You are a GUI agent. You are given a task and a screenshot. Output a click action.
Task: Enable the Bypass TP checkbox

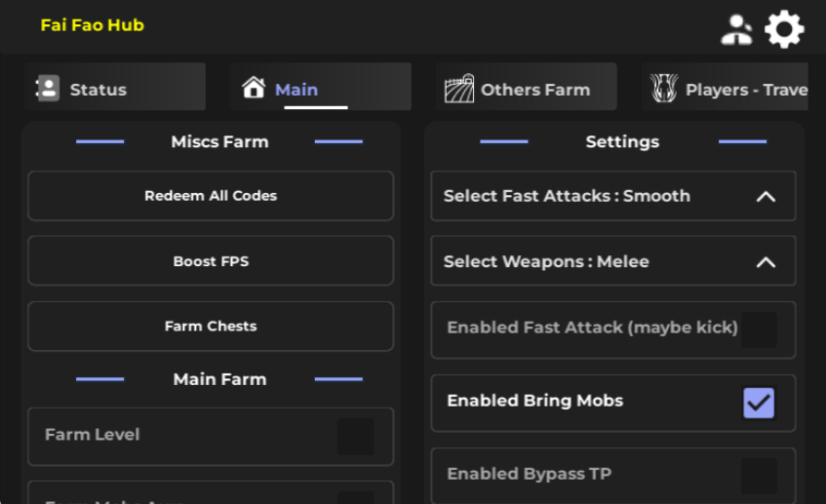(x=759, y=476)
